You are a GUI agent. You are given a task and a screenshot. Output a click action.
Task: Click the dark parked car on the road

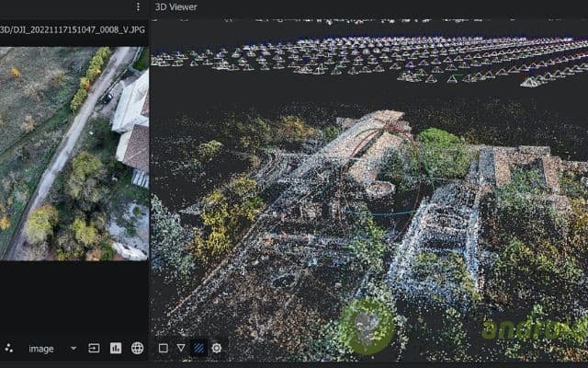(107, 97)
